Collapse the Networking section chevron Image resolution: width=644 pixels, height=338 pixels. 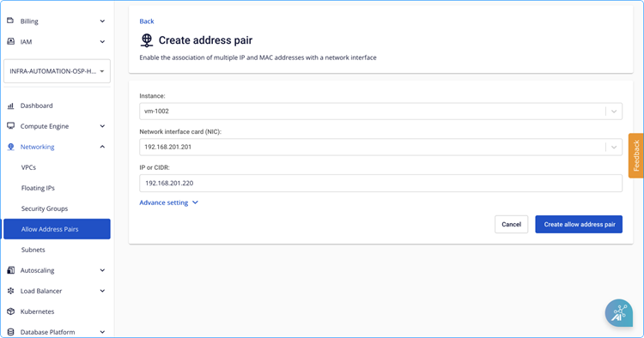102,147
